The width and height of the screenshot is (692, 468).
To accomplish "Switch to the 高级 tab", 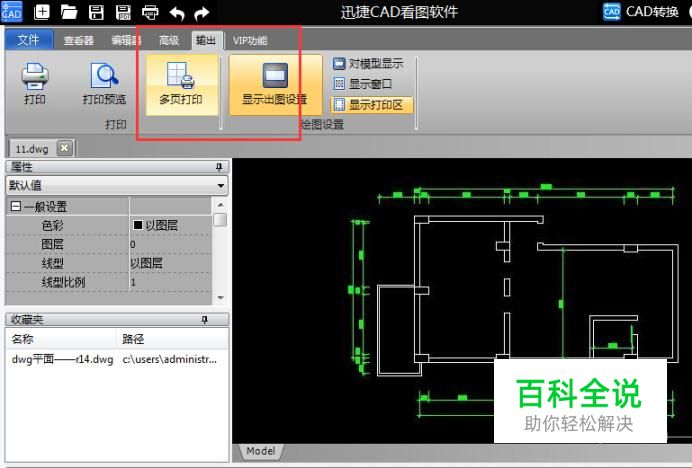I will [x=169, y=41].
